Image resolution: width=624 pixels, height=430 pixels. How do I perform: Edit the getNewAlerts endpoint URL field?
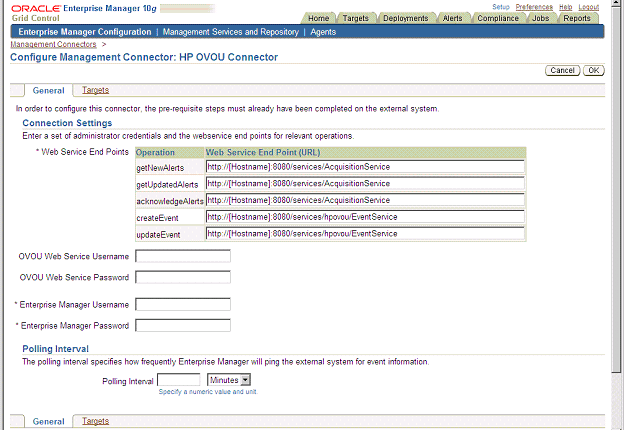[365, 167]
